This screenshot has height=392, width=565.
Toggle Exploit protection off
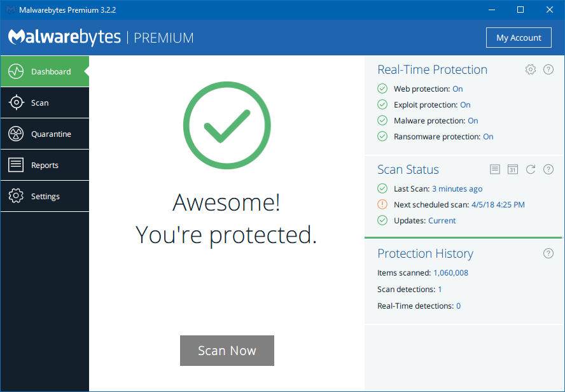(465, 104)
